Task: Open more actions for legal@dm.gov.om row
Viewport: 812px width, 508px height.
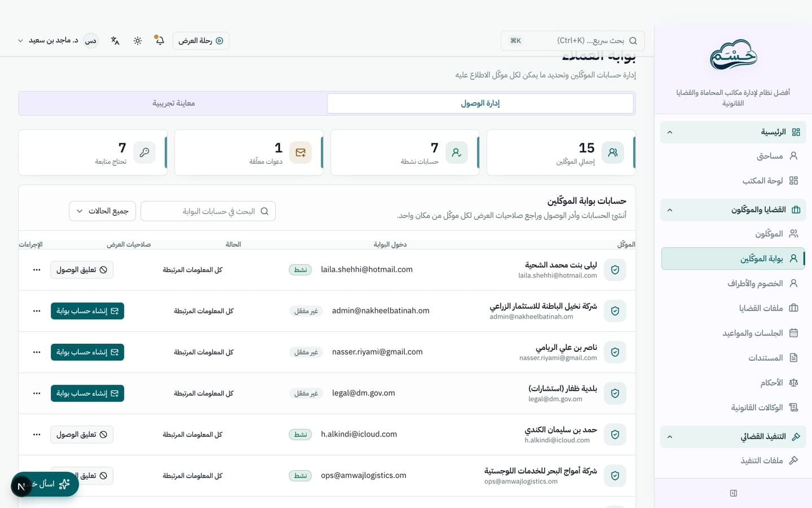Action: coord(37,393)
